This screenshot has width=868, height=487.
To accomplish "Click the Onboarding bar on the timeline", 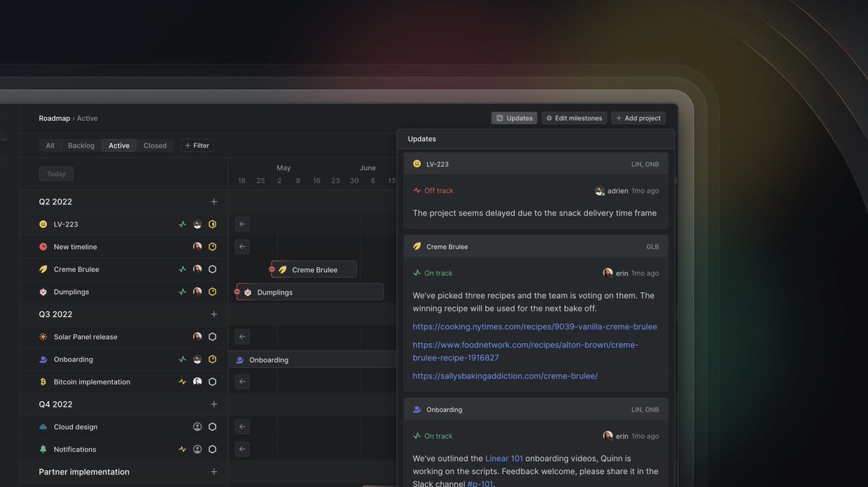I will click(312, 360).
